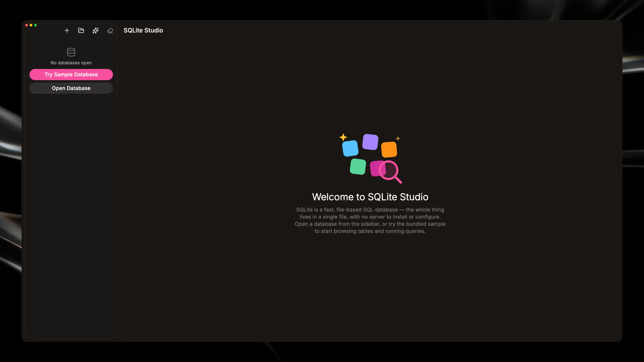Viewport: 644px width, 362px height.
Task: Click the red close window button
Action: pyautogui.click(x=27, y=25)
